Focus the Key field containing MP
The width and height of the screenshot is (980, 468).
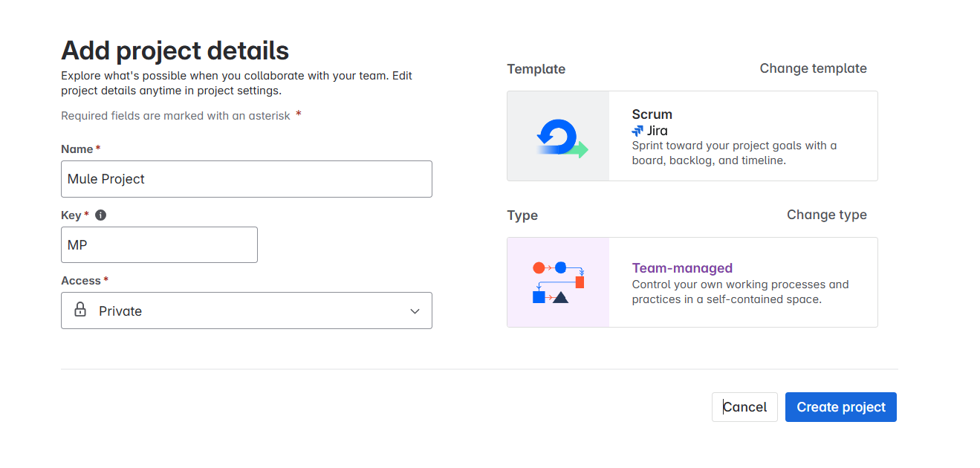pos(159,245)
